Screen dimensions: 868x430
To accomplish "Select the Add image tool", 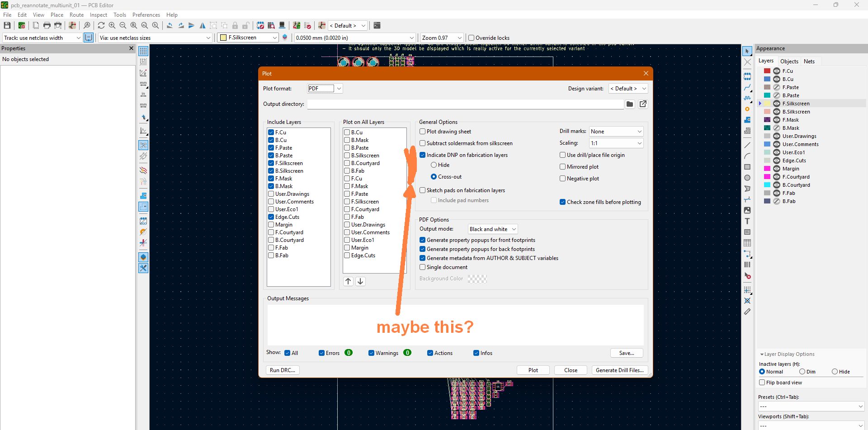I will pos(747,210).
